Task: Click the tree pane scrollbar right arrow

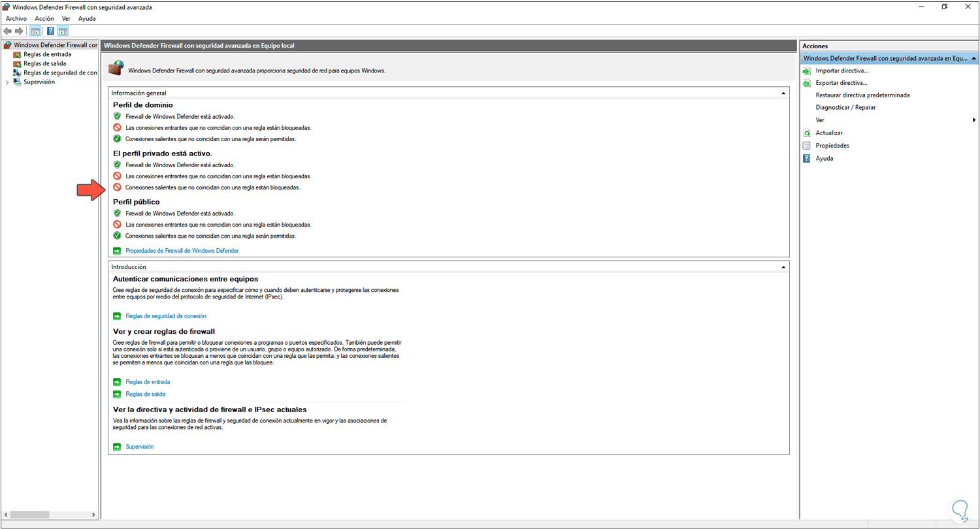Action: click(95, 515)
